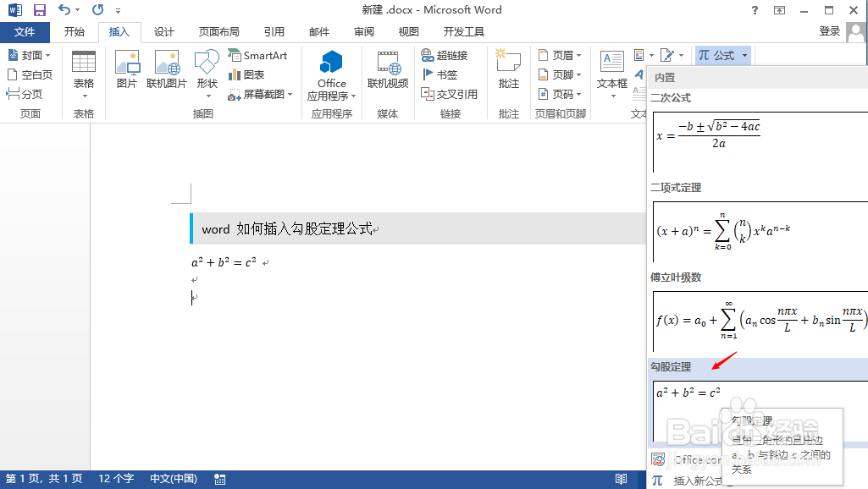
Task: Click the a²+b²=c² equation in document
Action: pyautogui.click(x=224, y=262)
